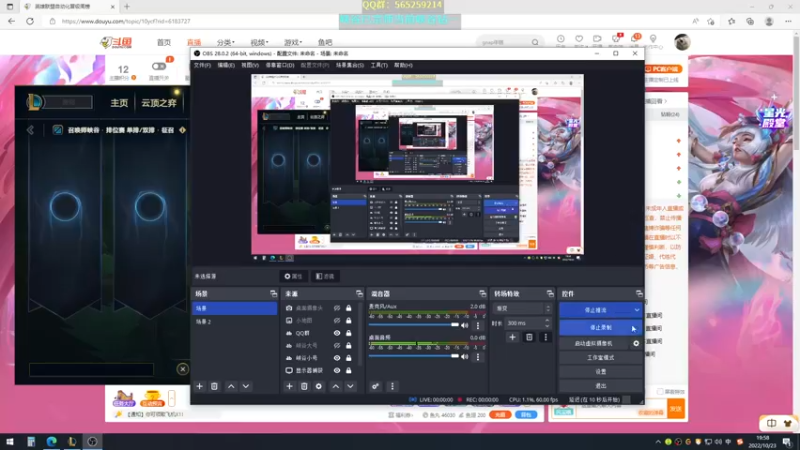Remove the scene transition with the trash icon
800x450 pixels.
[x=529, y=337]
